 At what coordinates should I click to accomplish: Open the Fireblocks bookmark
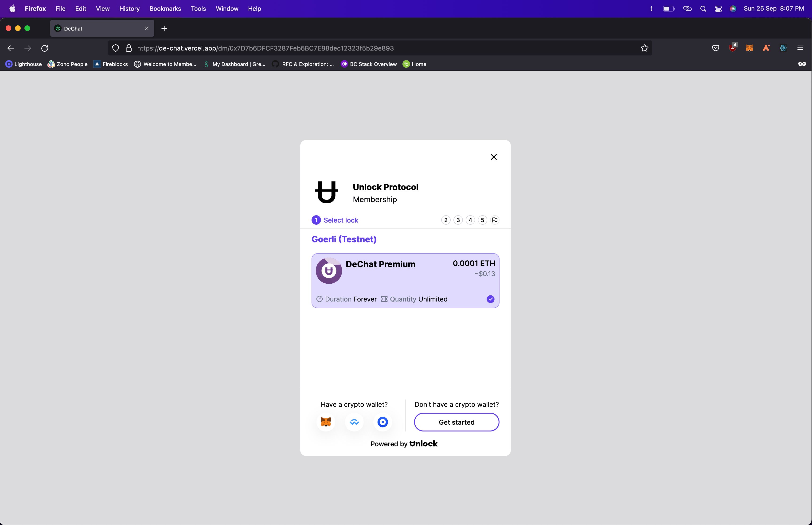[x=111, y=64]
